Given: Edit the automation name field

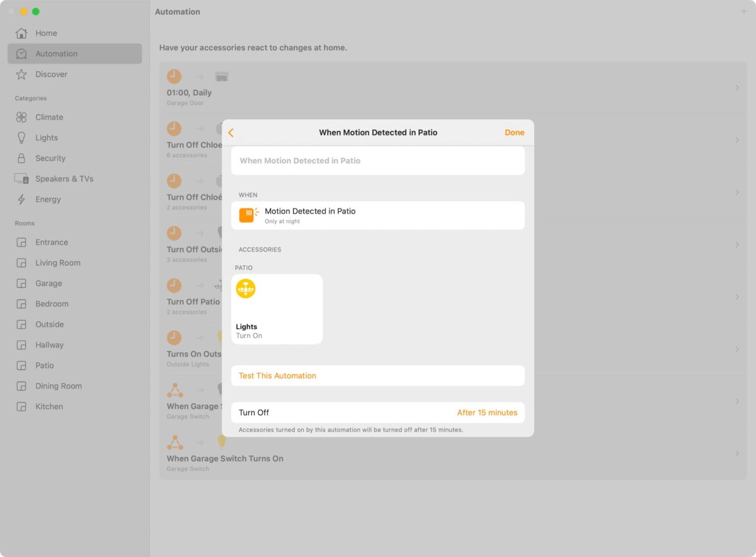Looking at the screenshot, I should [378, 161].
